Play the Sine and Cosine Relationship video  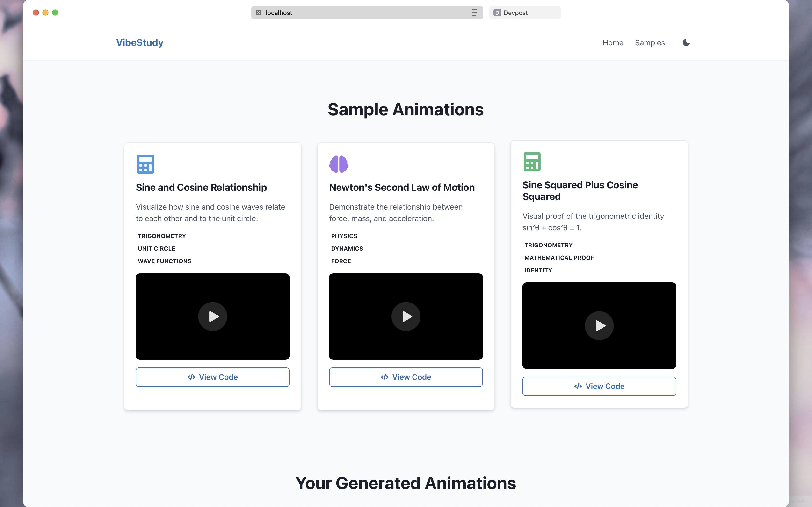click(212, 316)
